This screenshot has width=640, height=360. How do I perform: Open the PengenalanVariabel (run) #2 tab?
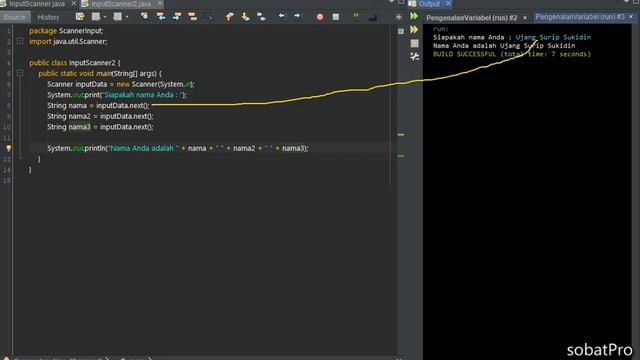click(x=472, y=18)
